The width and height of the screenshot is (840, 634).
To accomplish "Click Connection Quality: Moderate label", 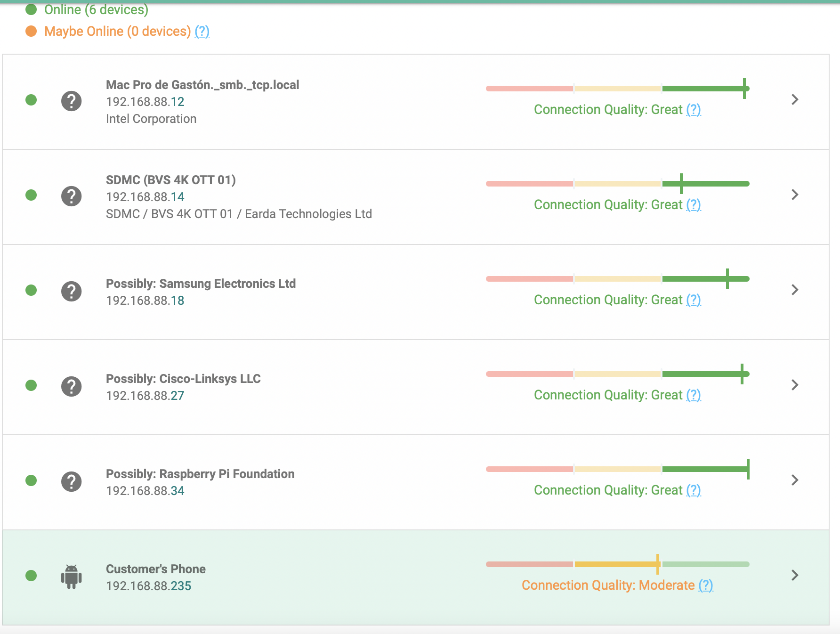I will [x=608, y=585].
